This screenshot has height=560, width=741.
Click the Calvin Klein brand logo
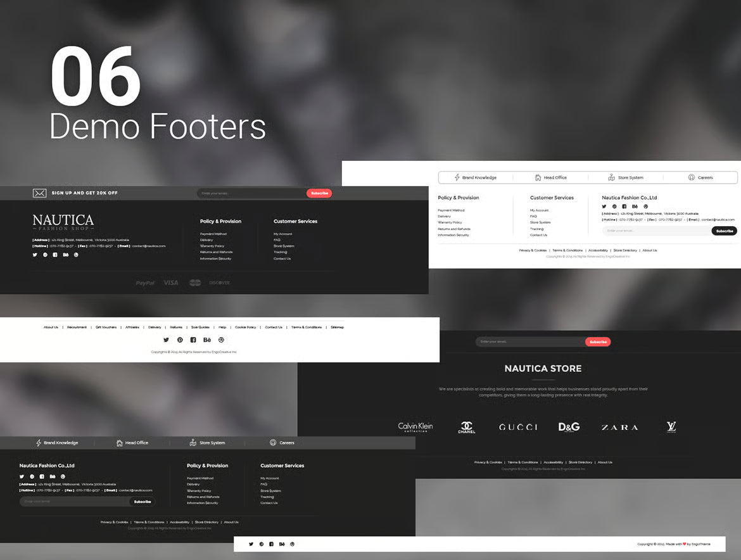coord(415,427)
